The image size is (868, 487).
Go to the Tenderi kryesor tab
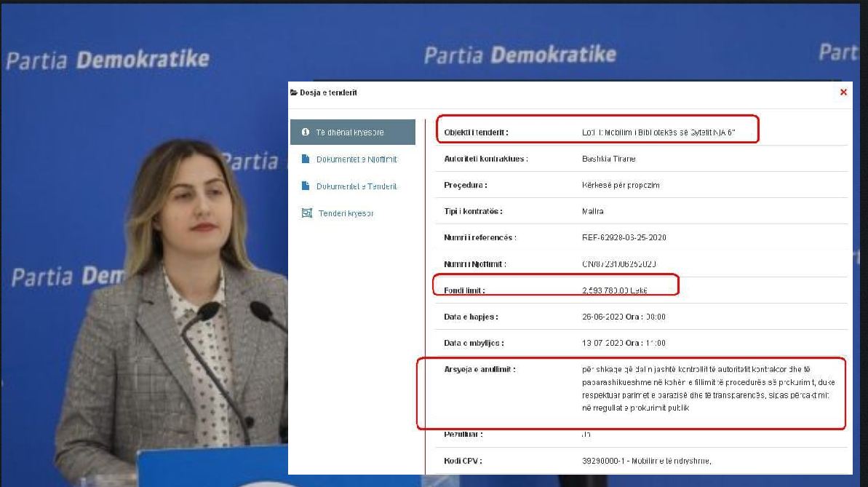(346, 213)
